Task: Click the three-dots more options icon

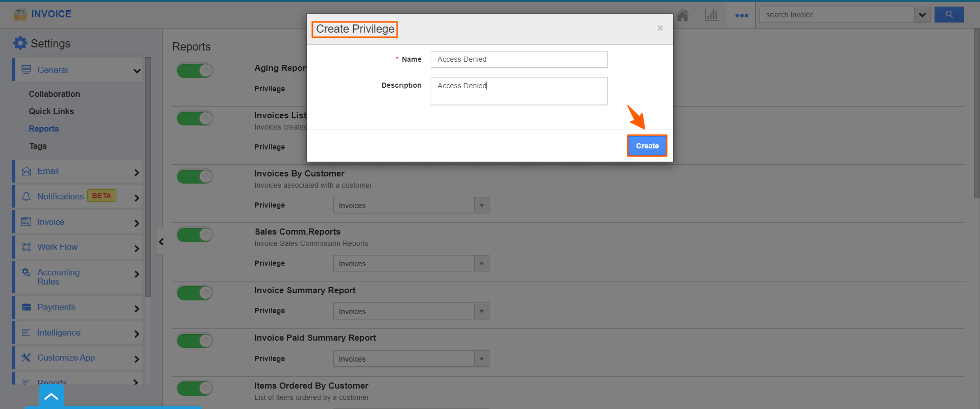Action: pos(741,15)
